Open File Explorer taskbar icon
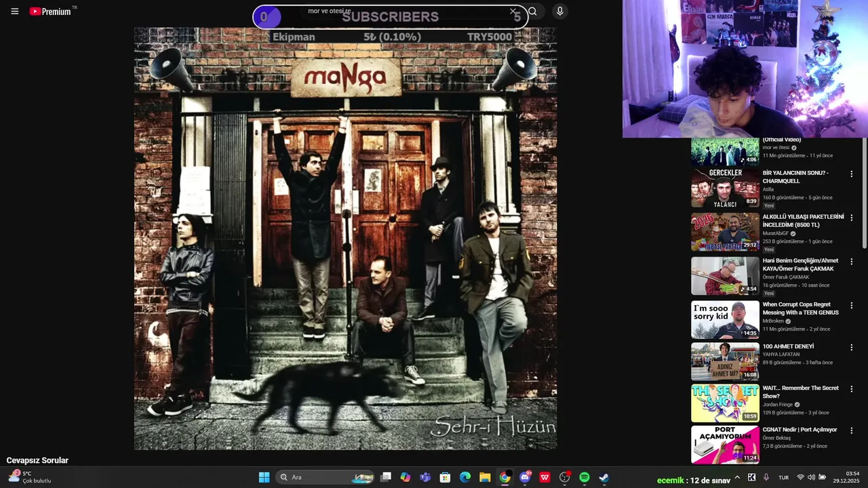 coord(485,477)
